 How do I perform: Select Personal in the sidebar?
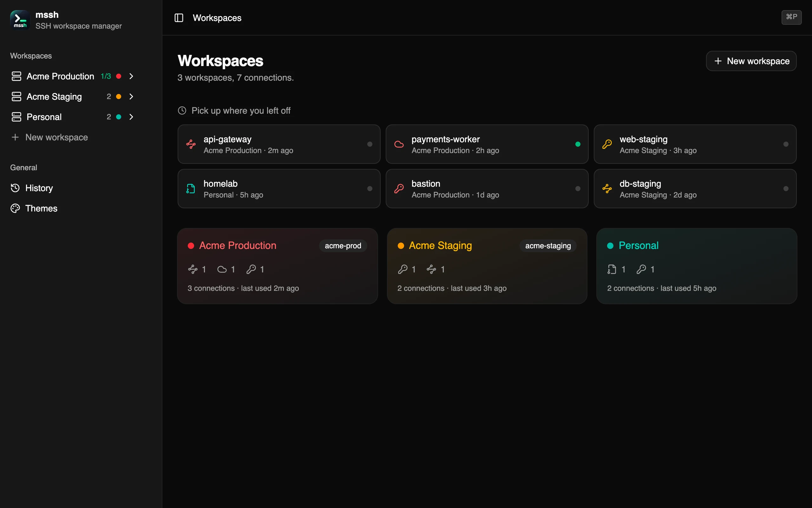coord(44,117)
